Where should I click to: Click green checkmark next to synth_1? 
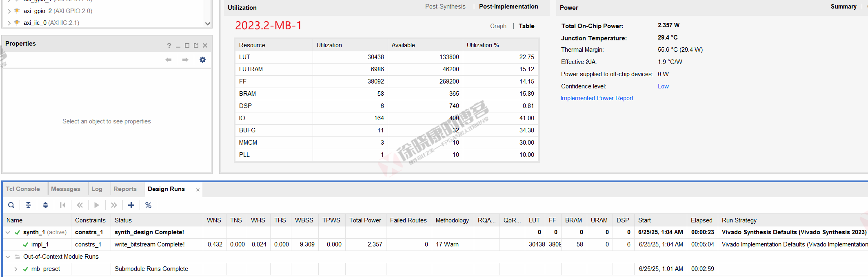click(x=17, y=233)
